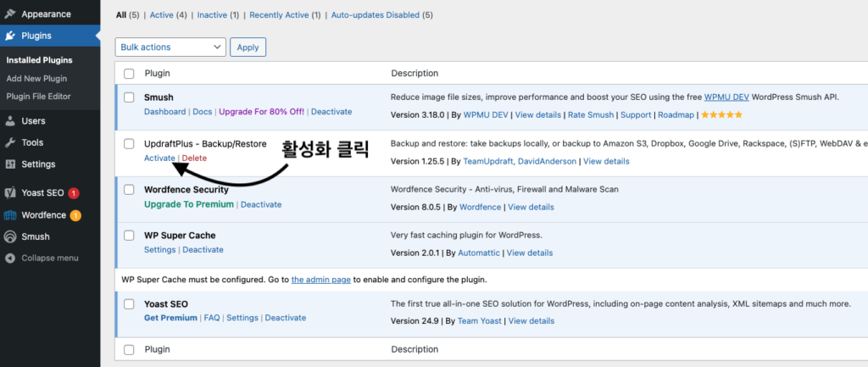This screenshot has width=868, height=367.
Task: Open the Smush Dashboard link
Action: [x=165, y=111]
